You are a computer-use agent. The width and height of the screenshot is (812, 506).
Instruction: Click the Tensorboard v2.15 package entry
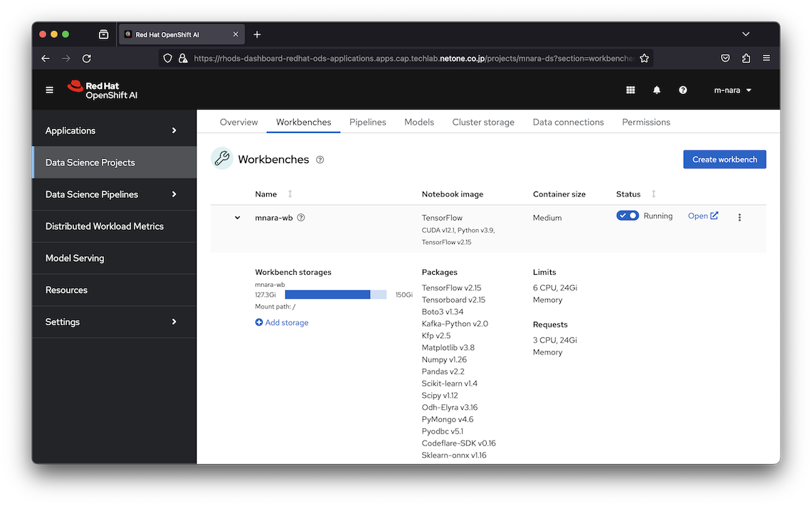pos(453,300)
